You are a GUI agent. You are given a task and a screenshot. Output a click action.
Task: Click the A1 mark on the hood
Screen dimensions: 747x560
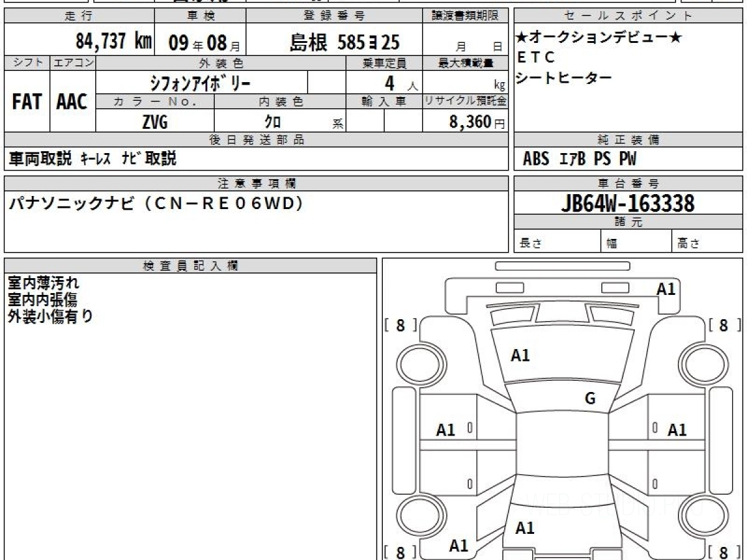pyautogui.click(x=520, y=356)
